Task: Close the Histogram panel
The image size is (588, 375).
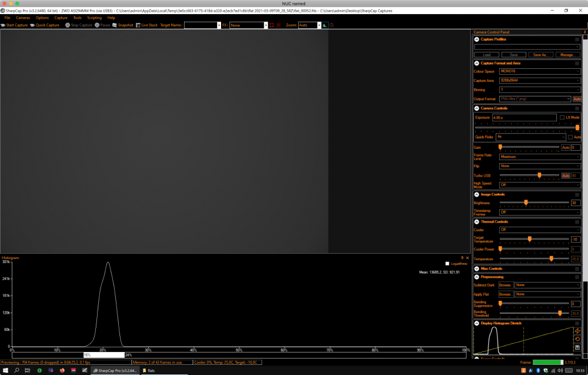Action: point(467,258)
